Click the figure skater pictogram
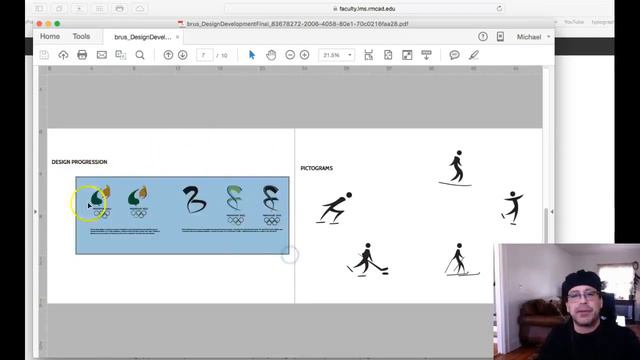 click(512, 207)
